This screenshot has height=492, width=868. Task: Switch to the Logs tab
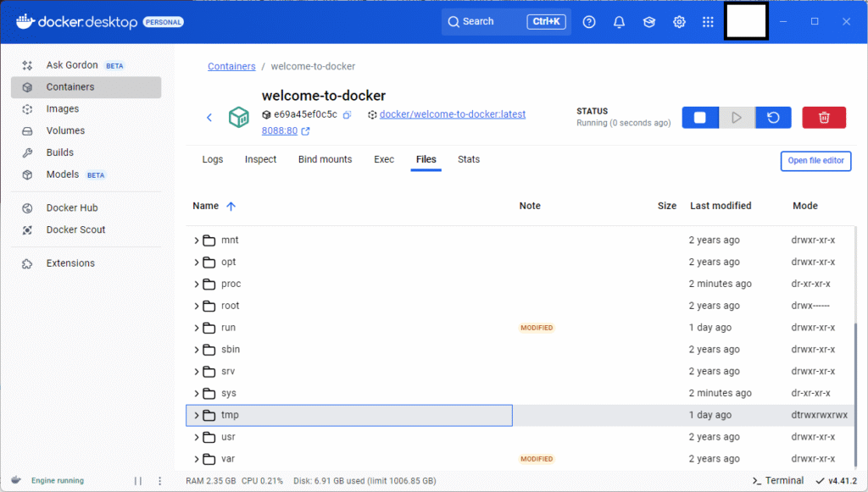(213, 159)
